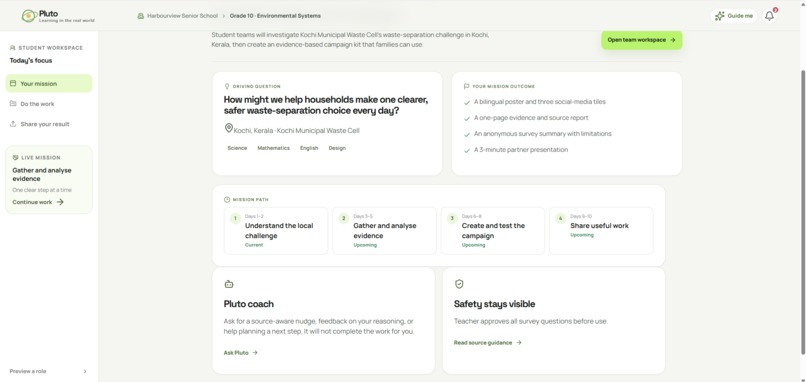
Task: Select the English subject tag
Action: [309, 148]
